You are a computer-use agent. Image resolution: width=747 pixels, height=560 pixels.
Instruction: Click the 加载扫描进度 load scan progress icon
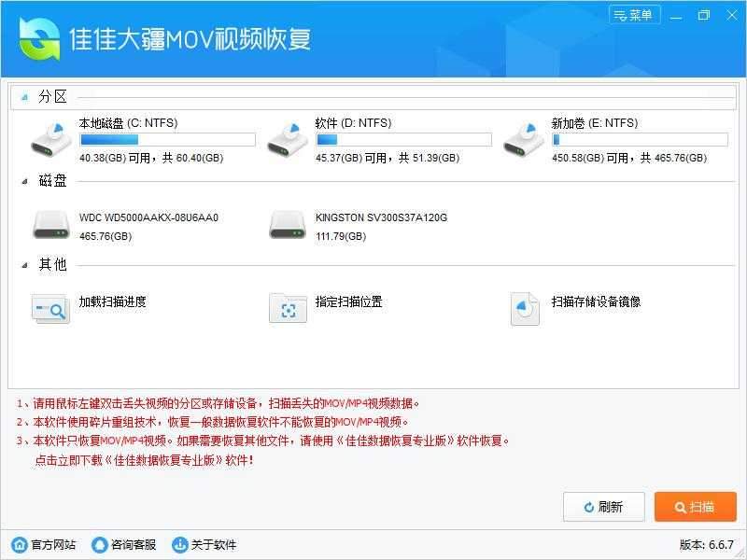click(50, 308)
